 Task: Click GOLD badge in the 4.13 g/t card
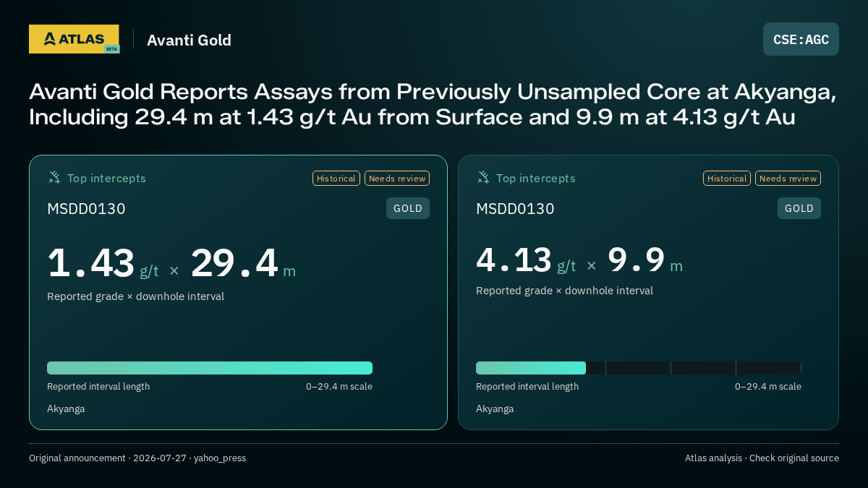(799, 208)
